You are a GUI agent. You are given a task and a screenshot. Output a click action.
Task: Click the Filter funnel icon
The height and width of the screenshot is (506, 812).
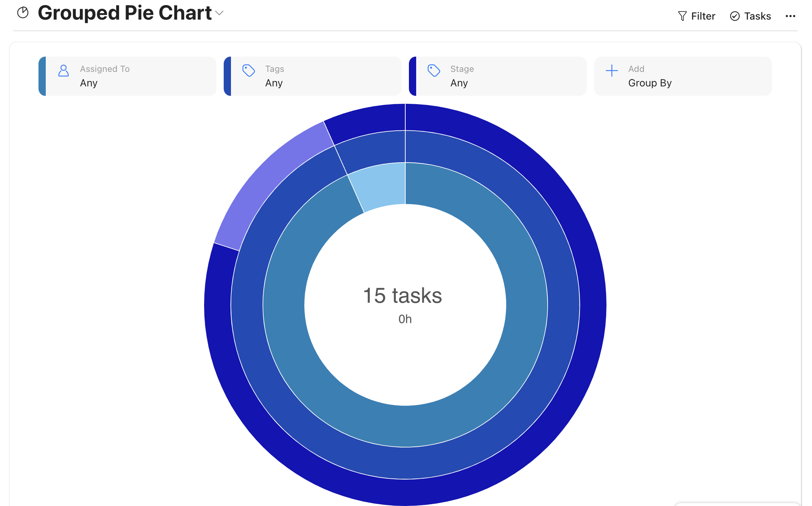pos(682,16)
